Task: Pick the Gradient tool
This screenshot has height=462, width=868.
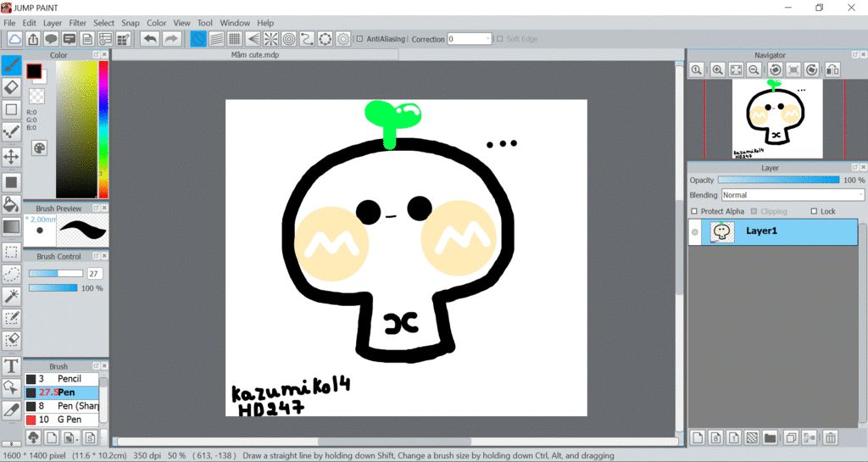Action: [x=11, y=227]
